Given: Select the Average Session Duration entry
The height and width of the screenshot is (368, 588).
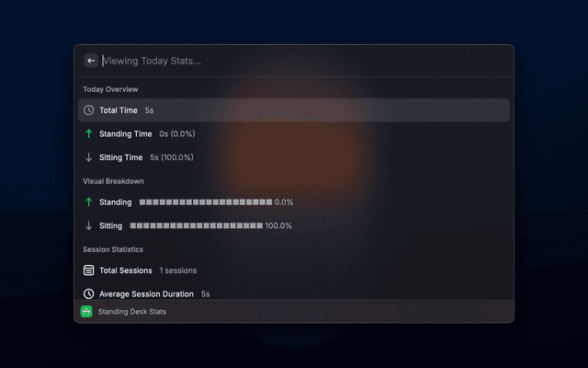Looking at the screenshot, I should (294, 292).
